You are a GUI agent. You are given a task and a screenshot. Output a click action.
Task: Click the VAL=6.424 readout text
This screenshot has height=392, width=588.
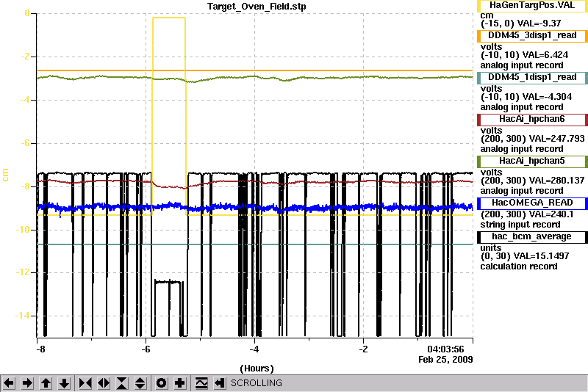pyautogui.click(x=545, y=55)
